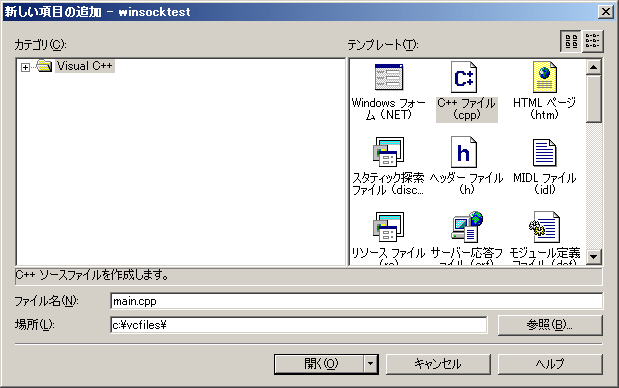Click the 参照(B)... browse button

point(550,325)
